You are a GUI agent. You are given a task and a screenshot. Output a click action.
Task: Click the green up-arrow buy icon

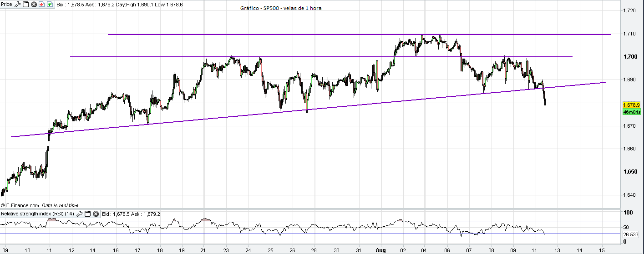pyautogui.click(x=50, y=5)
